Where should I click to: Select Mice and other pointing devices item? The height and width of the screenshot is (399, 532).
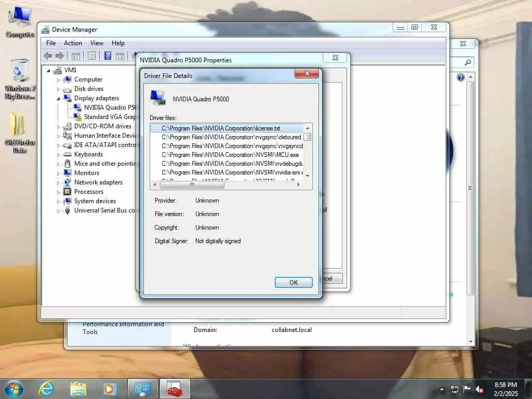105,164
